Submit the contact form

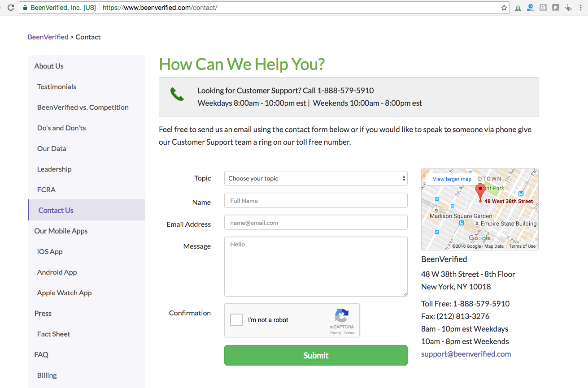(316, 355)
